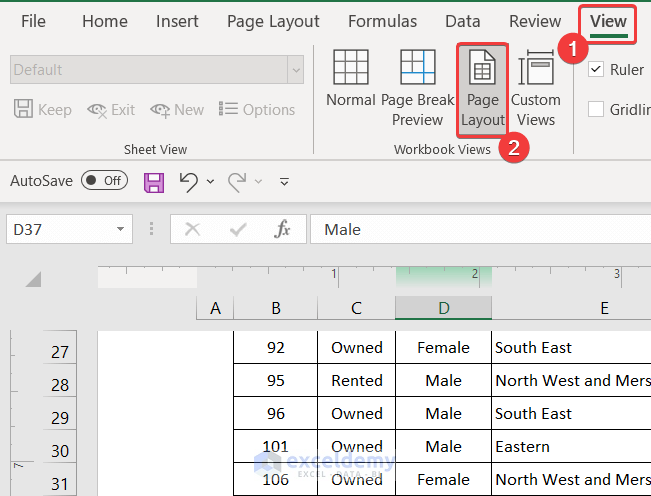Click Keep sheet view button
651x496 pixels.
point(43,110)
